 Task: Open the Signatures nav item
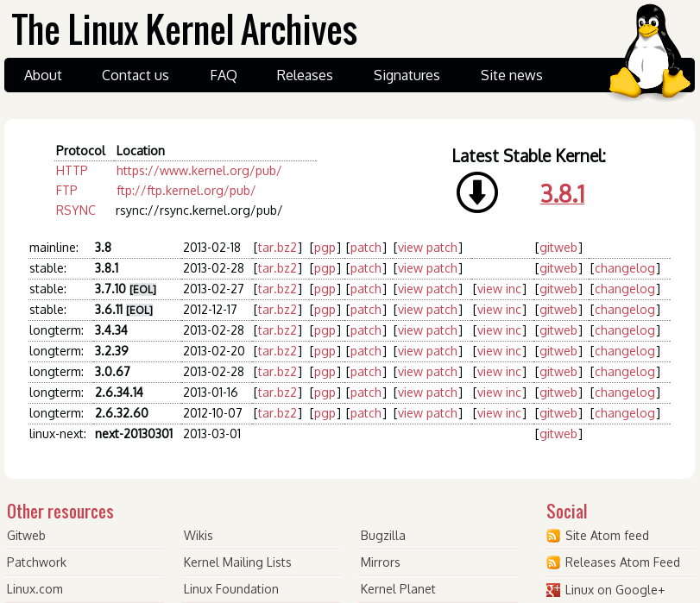pyautogui.click(x=407, y=75)
